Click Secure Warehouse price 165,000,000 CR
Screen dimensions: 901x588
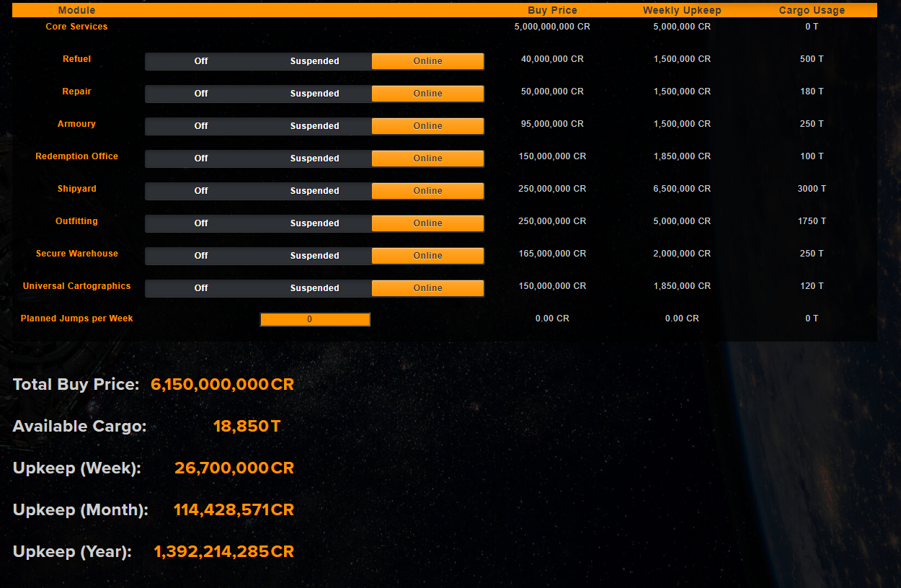(x=552, y=254)
